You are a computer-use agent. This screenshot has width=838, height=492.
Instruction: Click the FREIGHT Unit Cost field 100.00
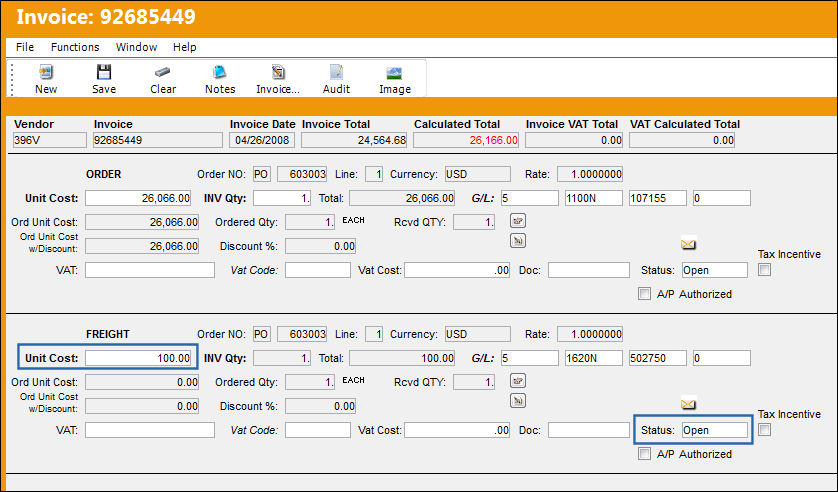pyautogui.click(x=138, y=358)
